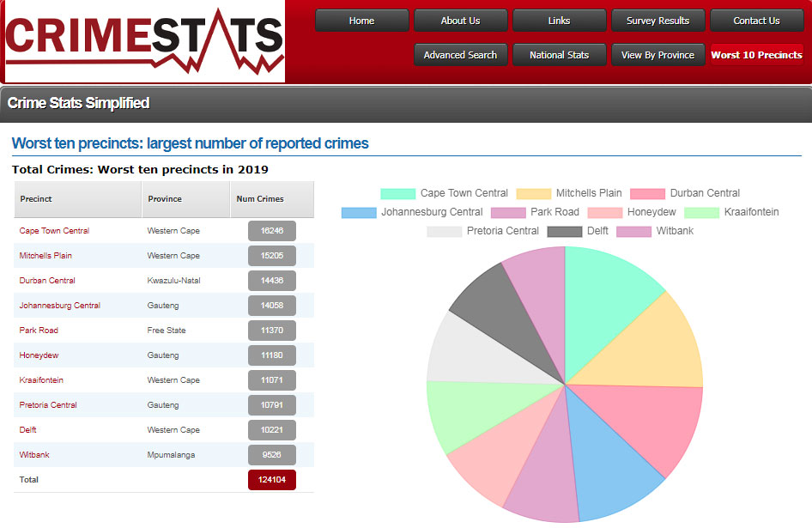Click the Num Crimes column header

pyautogui.click(x=260, y=199)
